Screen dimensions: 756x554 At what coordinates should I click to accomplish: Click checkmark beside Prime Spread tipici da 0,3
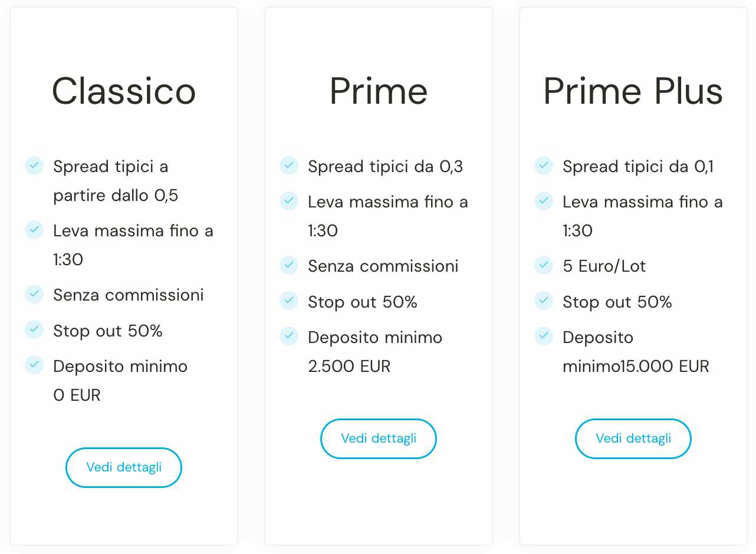click(289, 166)
